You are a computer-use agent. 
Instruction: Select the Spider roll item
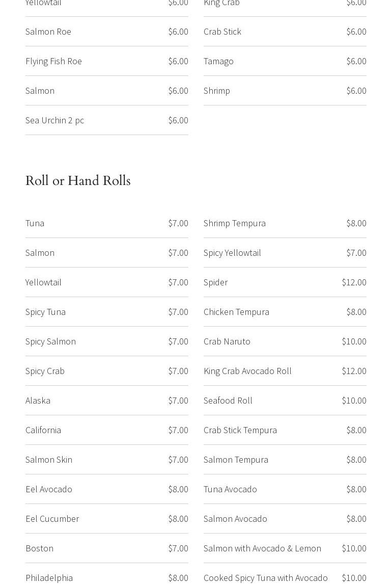(215, 282)
